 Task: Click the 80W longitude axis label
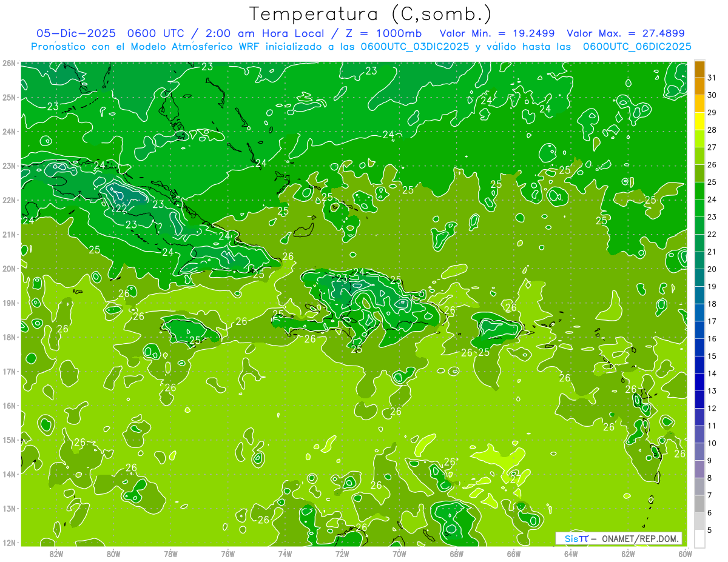(x=113, y=554)
